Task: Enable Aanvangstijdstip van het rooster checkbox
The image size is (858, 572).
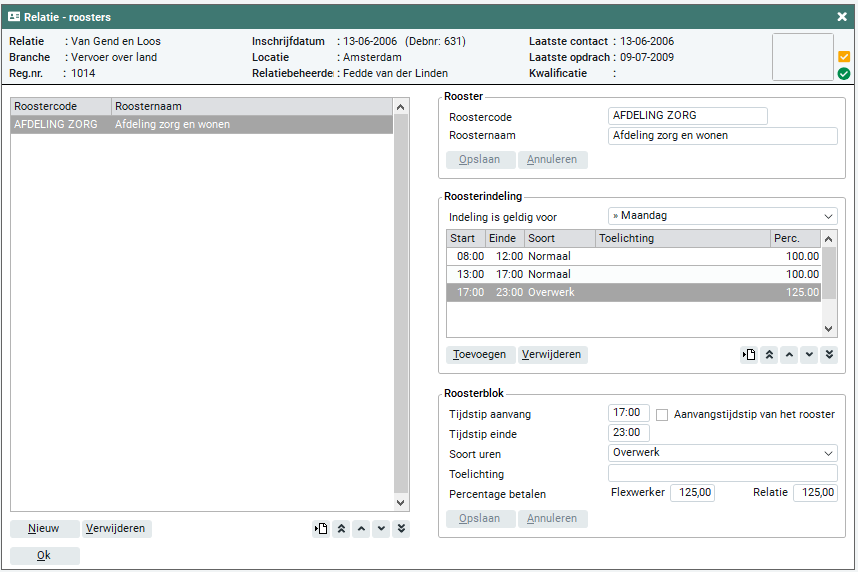Action: pyautogui.click(x=662, y=414)
